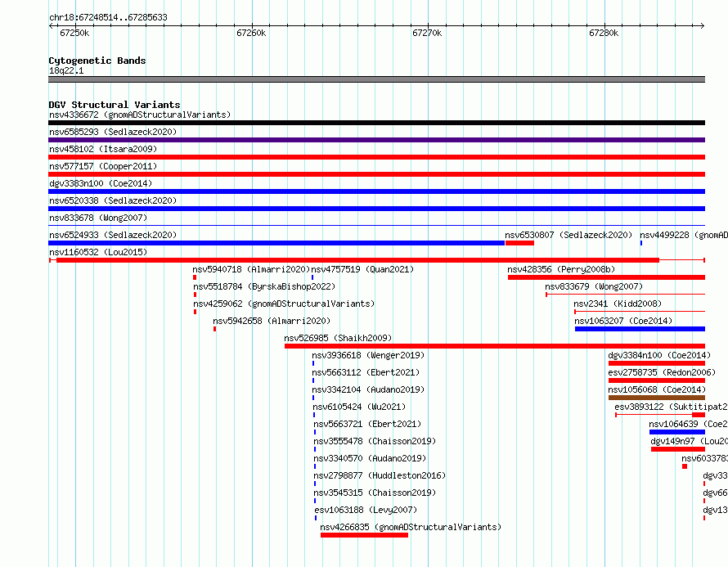The height and width of the screenshot is (567, 728).
Task: Open the nsv1064639 Coe label
Action: tap(688, 424)
